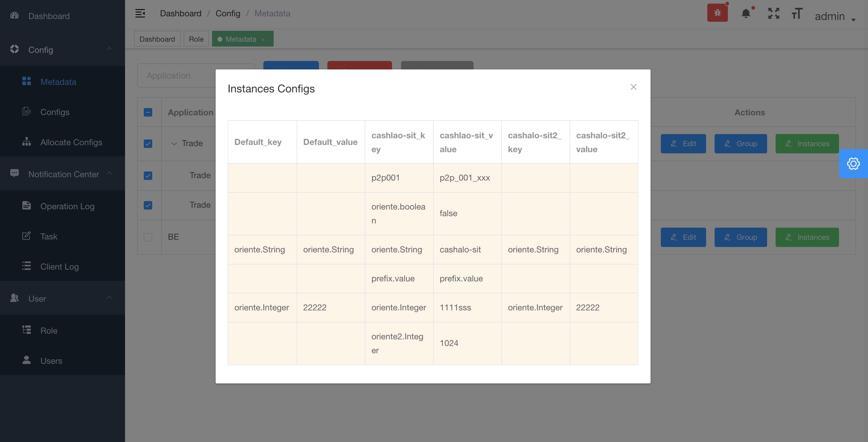The image size is (868, 442).
Task: Open the font size icon
Action: click(x=797, y=14)
